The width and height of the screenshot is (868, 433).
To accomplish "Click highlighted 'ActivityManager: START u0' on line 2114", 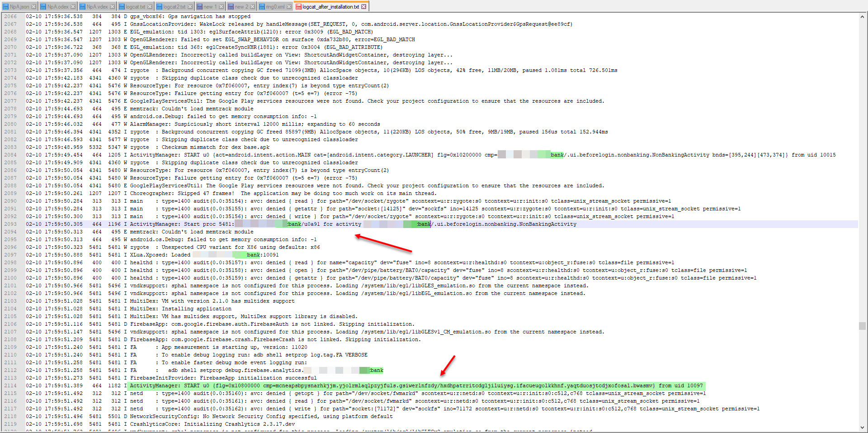I will (170, 385).
